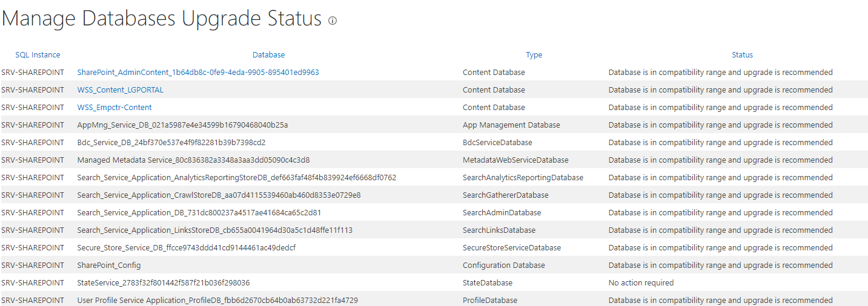Select the CrawlStoreDB database row name
This screenshot has height=306, width=868.
pyautogui.click(x=219, y=195)
